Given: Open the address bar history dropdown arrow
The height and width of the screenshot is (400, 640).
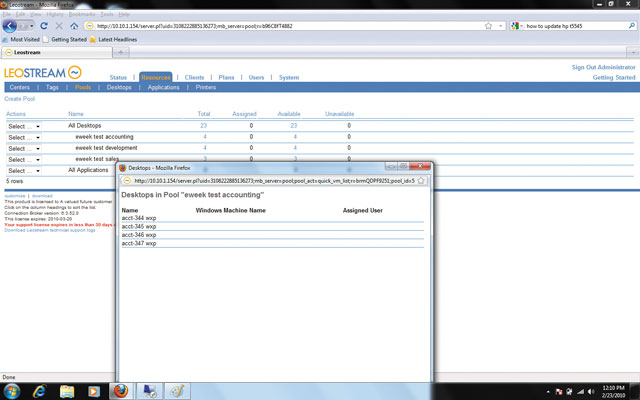Looking at the screenshot, I should 500,26.
